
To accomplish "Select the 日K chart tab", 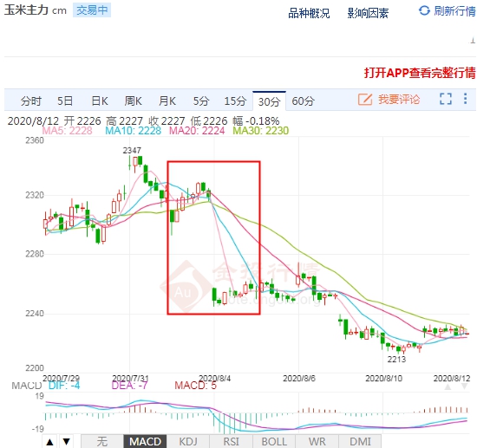I will tap(100, 101).
